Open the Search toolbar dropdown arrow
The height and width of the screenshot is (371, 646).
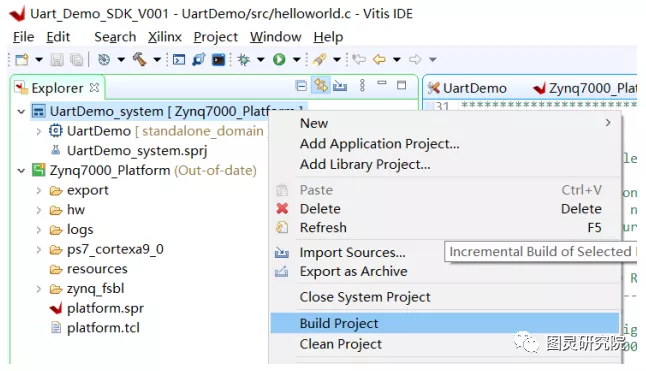pyautogui.click(x=337, y=60)
